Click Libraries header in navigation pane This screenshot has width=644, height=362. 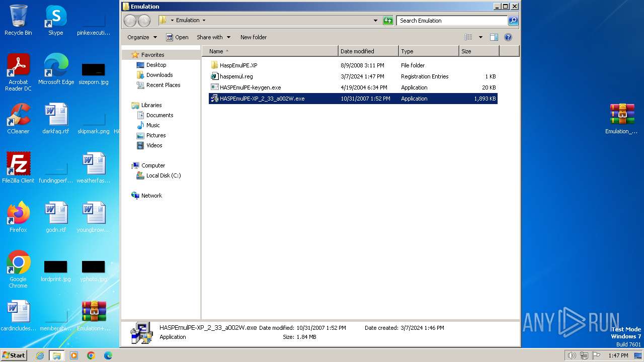coord(151,105)
